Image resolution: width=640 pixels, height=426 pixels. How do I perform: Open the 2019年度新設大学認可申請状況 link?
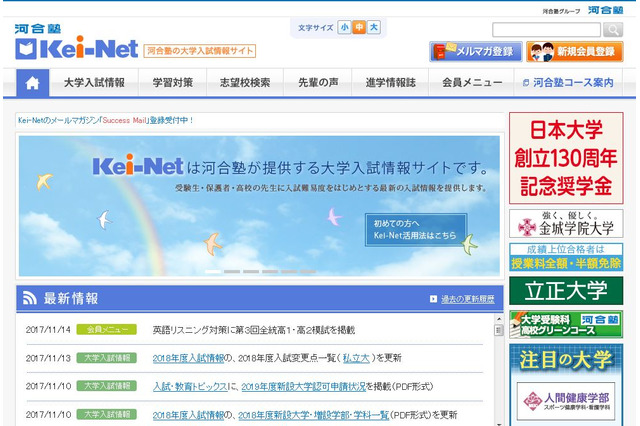pos(304,386)
